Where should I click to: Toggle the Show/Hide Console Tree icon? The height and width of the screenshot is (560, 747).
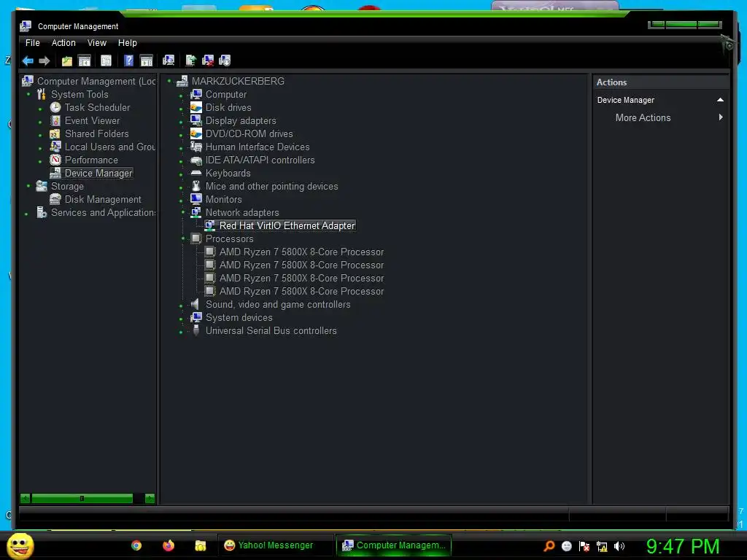(85, 61)
